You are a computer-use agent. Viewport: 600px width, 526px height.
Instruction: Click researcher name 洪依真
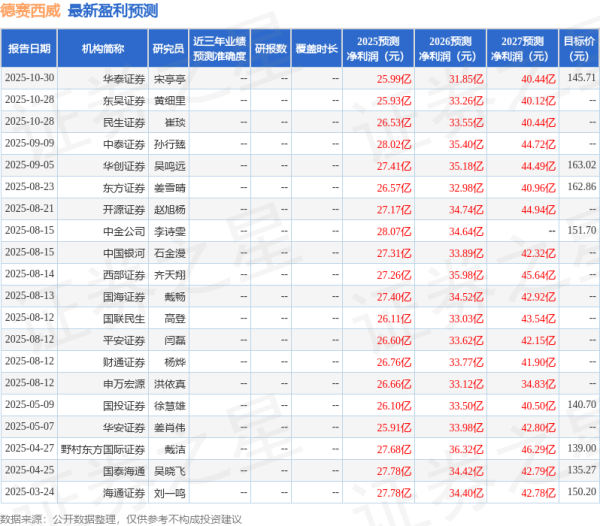[x=170, y=384]
